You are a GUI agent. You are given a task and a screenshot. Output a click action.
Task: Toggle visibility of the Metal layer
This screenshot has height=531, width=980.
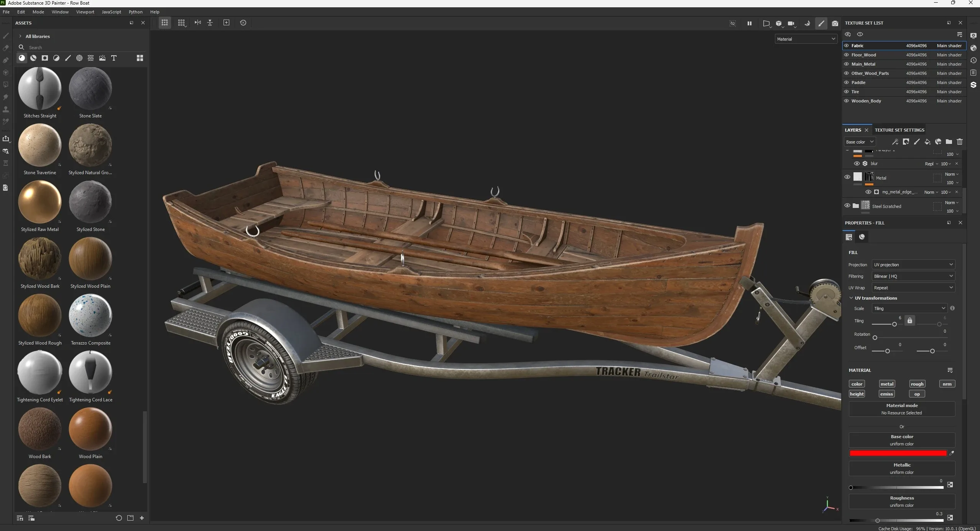pyautogui.click(x=847, y=177)
